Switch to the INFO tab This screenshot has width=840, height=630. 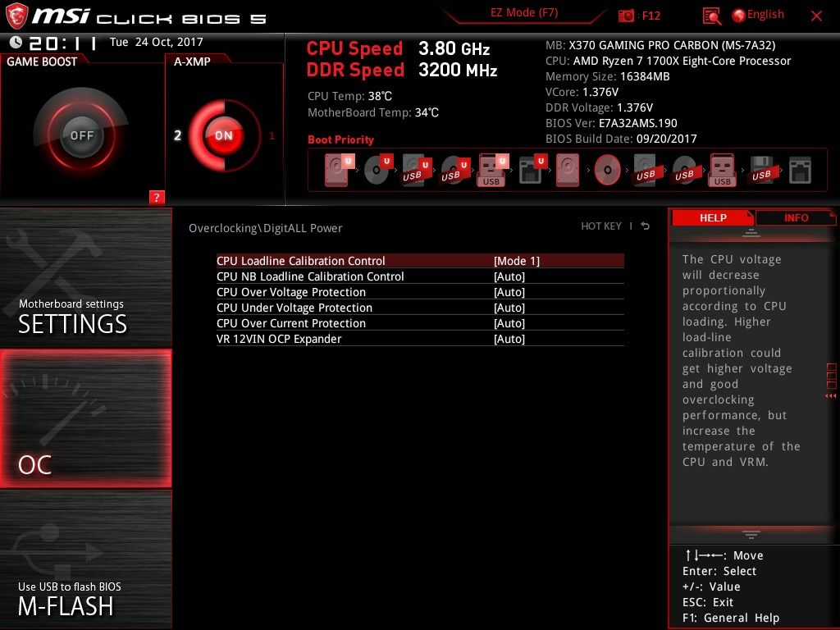(796, 217)
